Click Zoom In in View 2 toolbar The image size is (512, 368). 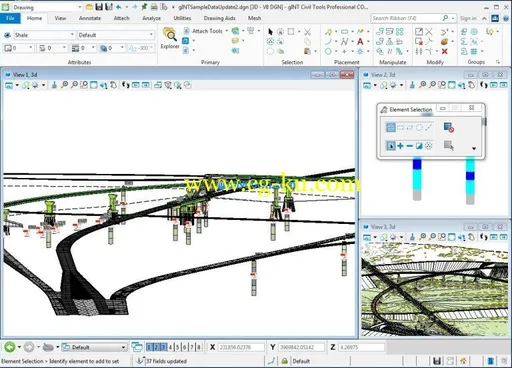click(422, 85)
